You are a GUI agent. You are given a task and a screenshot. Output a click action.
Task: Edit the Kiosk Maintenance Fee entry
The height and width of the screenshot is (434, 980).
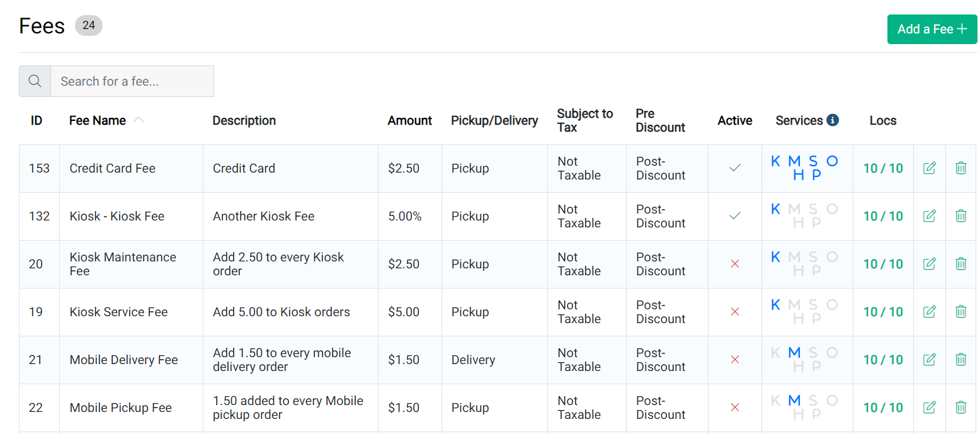coord(929,264)
